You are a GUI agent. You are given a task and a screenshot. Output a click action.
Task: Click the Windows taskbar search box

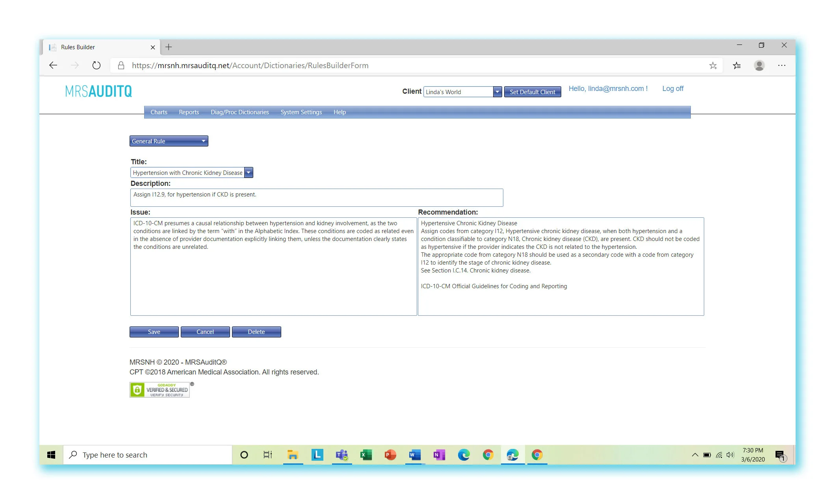pos(148,455)
